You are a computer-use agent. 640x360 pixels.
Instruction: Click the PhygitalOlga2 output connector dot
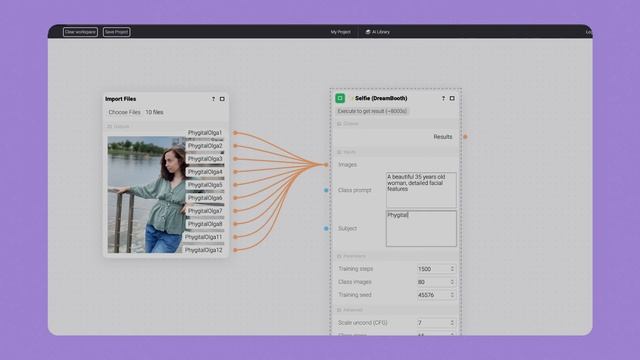pos(235,146)
